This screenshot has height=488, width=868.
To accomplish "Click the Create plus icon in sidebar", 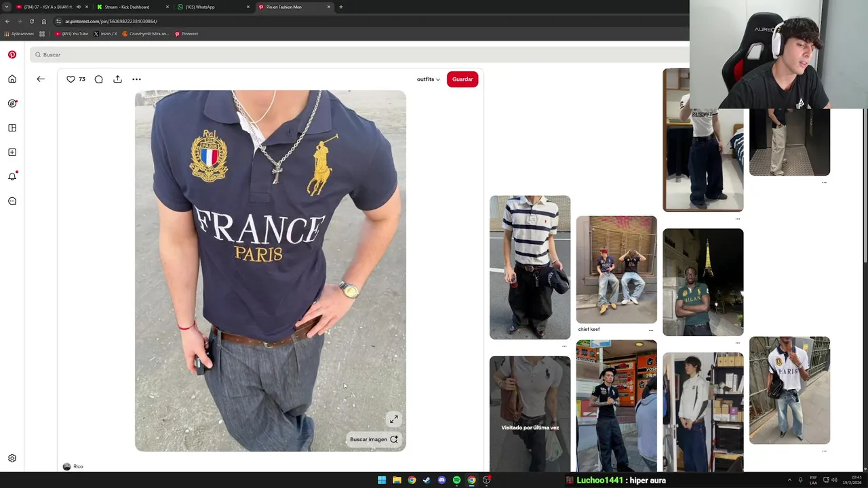I will (x=12, y=152).
